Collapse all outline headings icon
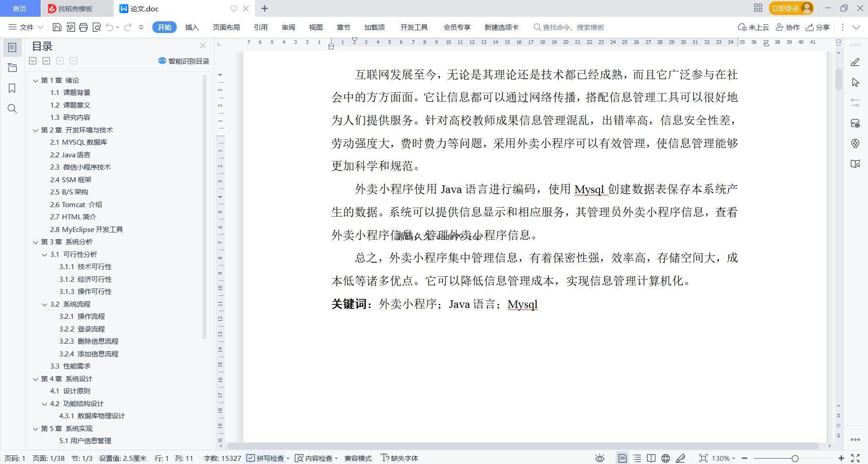Image resolution: width=868 pixels, height=464 pixels. tap(46, 61)
